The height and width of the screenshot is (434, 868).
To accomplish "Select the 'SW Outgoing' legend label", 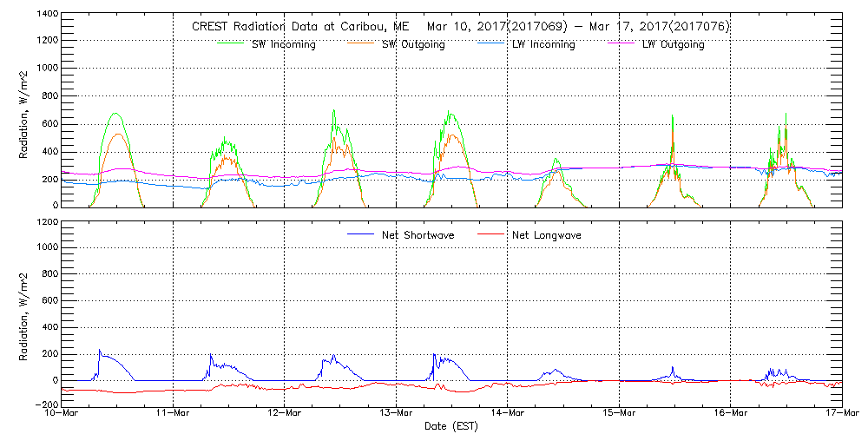I will coord(413,44).
